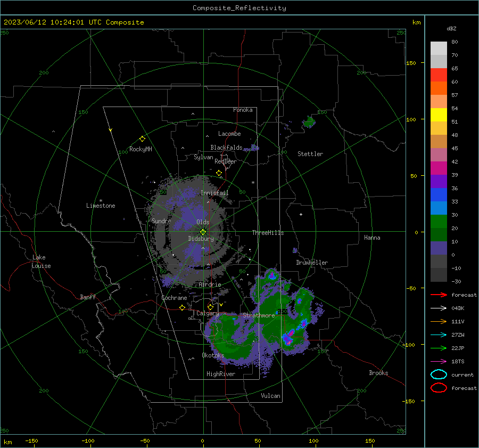Image resolution: width=479 pixels, height=448 pixels.
Task: Pick the bright green swatch in dBZ scale
Action: pyautogui.click(x=439, y=222)
